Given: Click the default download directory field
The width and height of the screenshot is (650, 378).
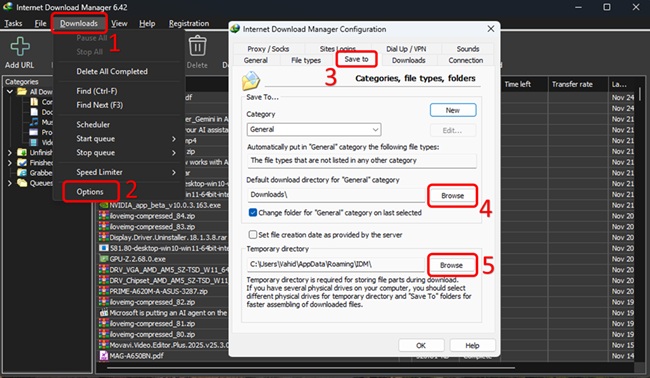Looking at the screenshot, I should [x=336, y=194].
